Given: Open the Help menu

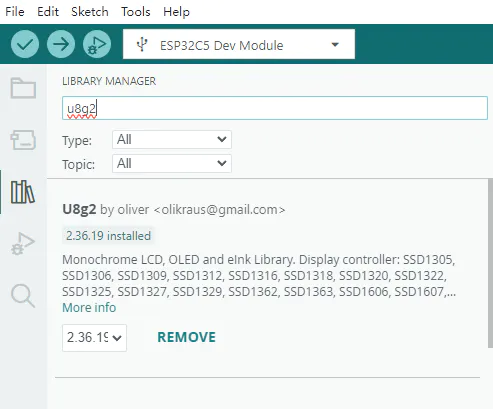Looking at the screenshot, I should tap(176, 12).
